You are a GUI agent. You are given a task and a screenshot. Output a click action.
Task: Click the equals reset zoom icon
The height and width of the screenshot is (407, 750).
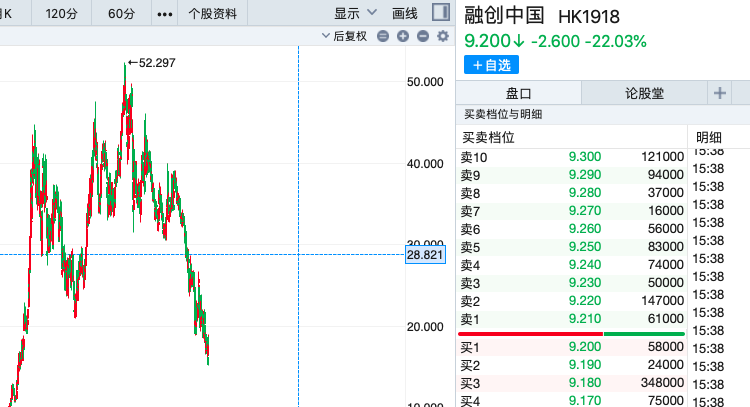tap(383, 36)
